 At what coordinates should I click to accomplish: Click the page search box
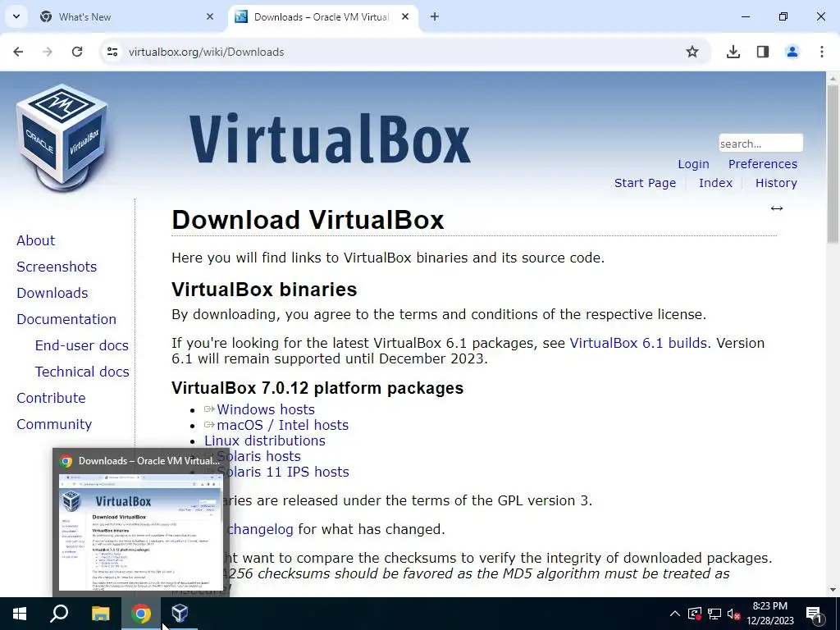tap(760, 144)
